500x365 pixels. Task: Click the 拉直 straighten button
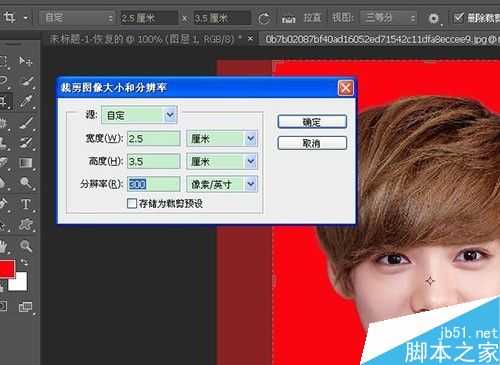[x=313, y=18]
